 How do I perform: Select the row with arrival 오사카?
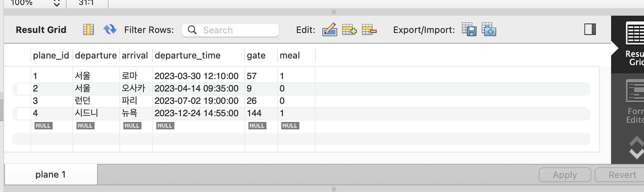point(301,89)
